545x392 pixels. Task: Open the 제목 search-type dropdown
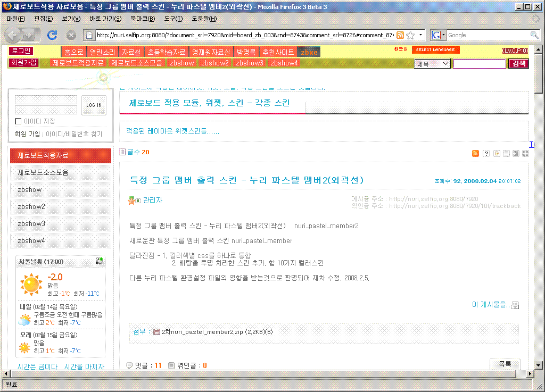point(432,64)
